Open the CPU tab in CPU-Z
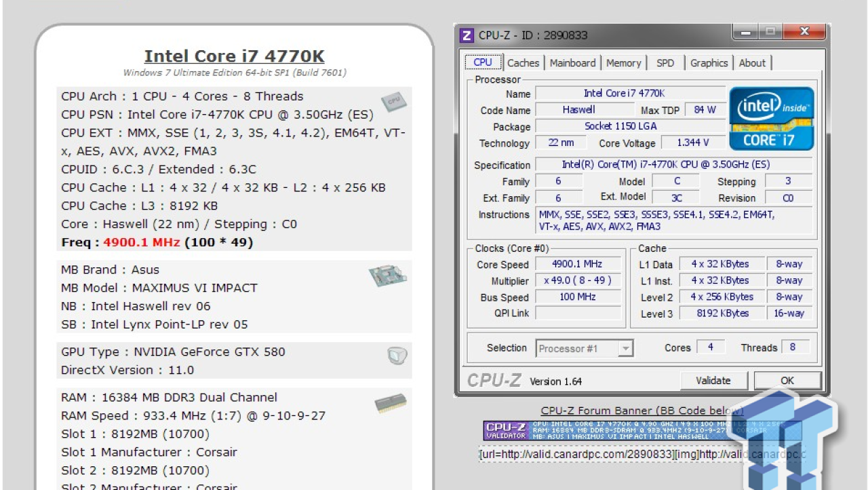This screenshot has width=868, height=490. click(x=483, y=62)
